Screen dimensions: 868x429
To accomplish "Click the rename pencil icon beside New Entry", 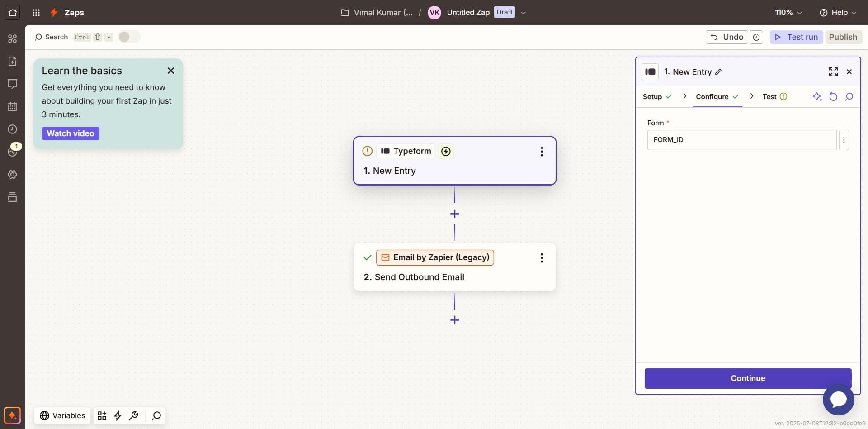I will 718,72.
